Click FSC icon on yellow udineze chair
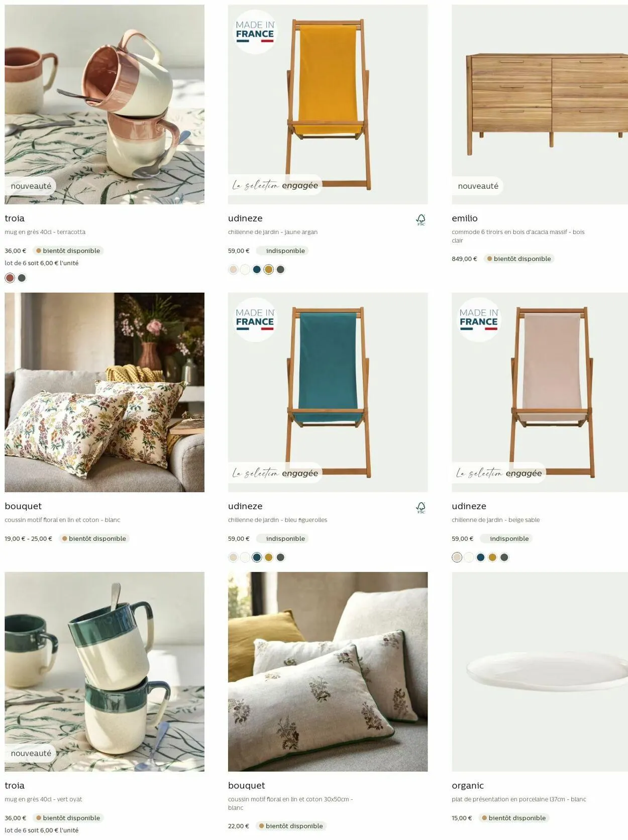 click(x=421, y=219)
